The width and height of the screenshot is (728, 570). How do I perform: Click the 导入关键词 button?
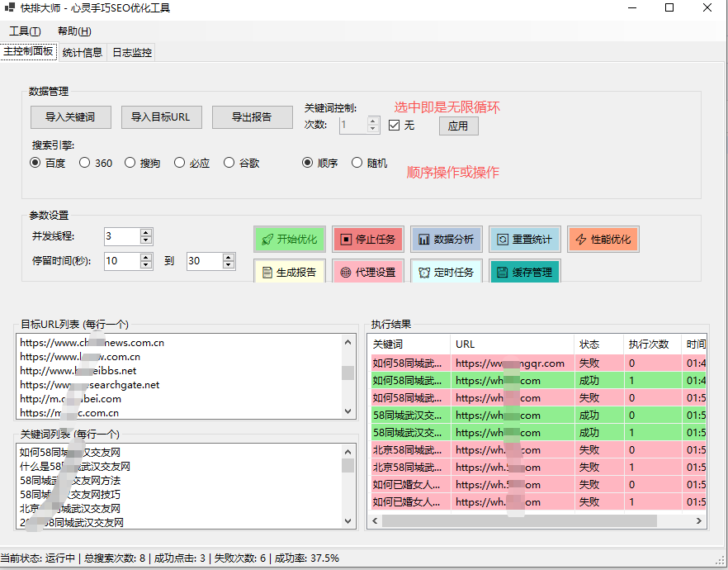[70, 117]
